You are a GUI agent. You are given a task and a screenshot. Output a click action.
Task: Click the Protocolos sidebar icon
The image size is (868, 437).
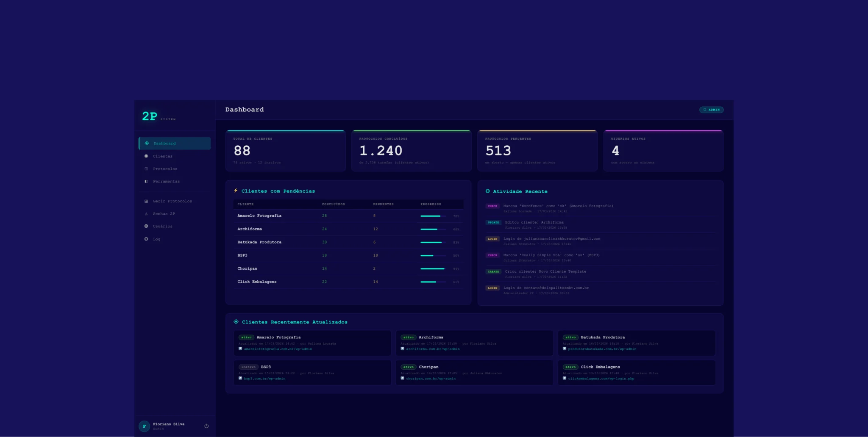(x=146, y=169)
